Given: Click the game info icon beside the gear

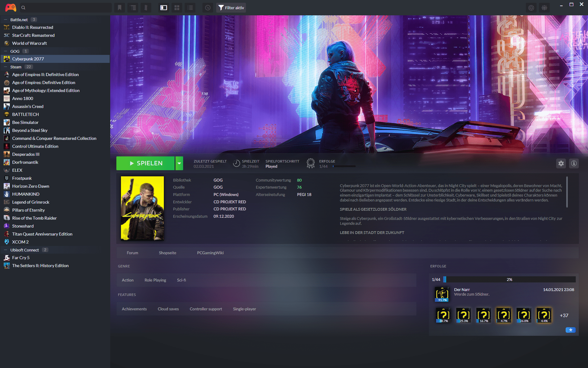Looking at the screenshot, I should point(574,163).
